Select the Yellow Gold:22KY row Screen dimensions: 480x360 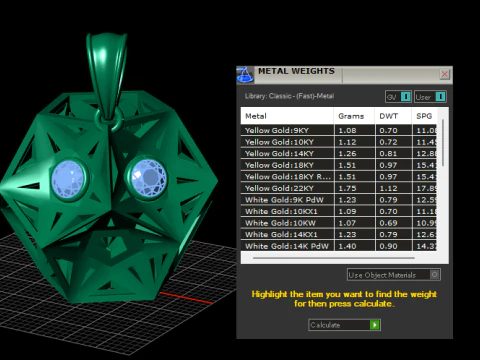point(339,188)
